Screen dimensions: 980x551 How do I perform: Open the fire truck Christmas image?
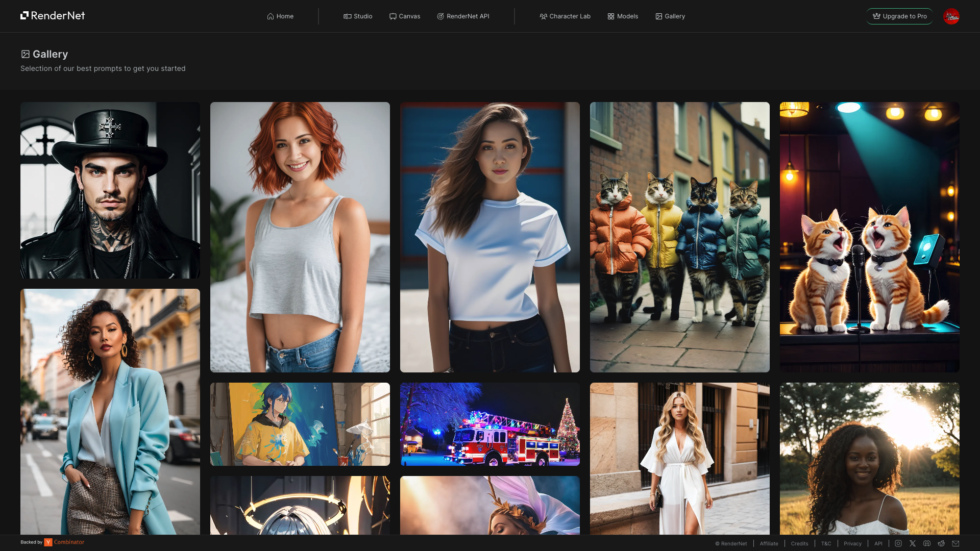(x=489, y=424)
